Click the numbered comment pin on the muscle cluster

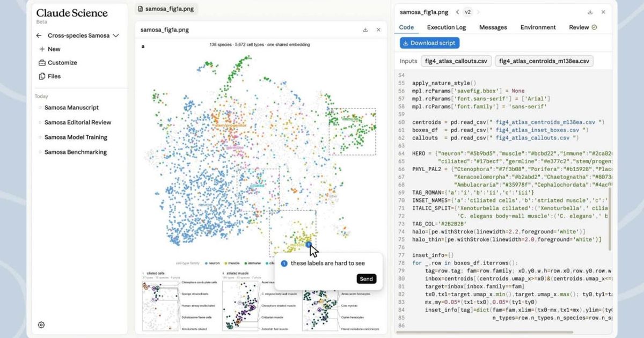coord(309,244)
